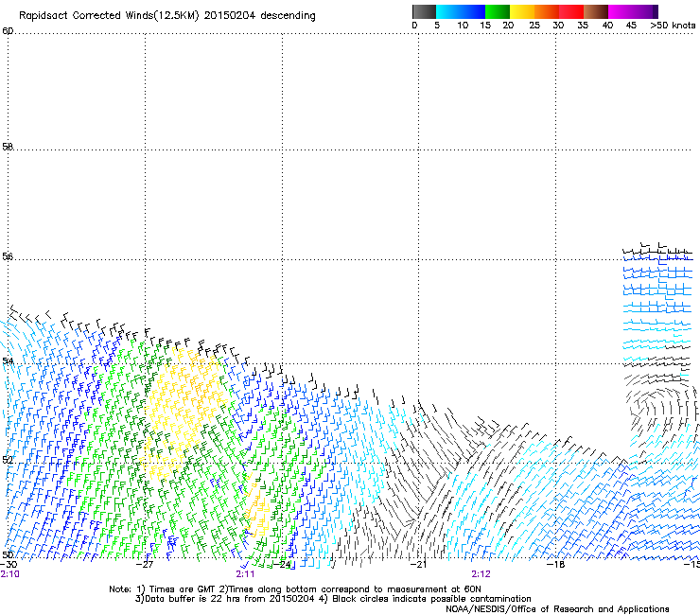Click the latitude label '54'
Screen dimensions: 700x615
point(8,360)
